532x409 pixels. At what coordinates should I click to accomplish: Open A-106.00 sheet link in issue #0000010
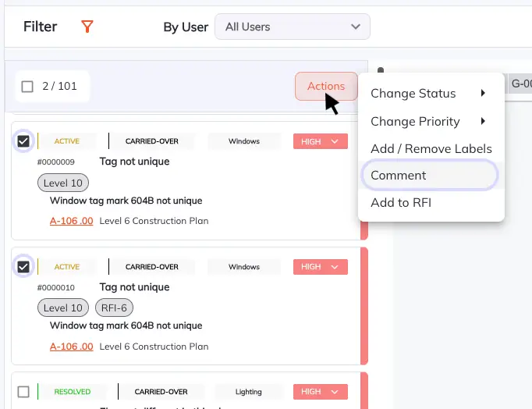tap(71, 347)
